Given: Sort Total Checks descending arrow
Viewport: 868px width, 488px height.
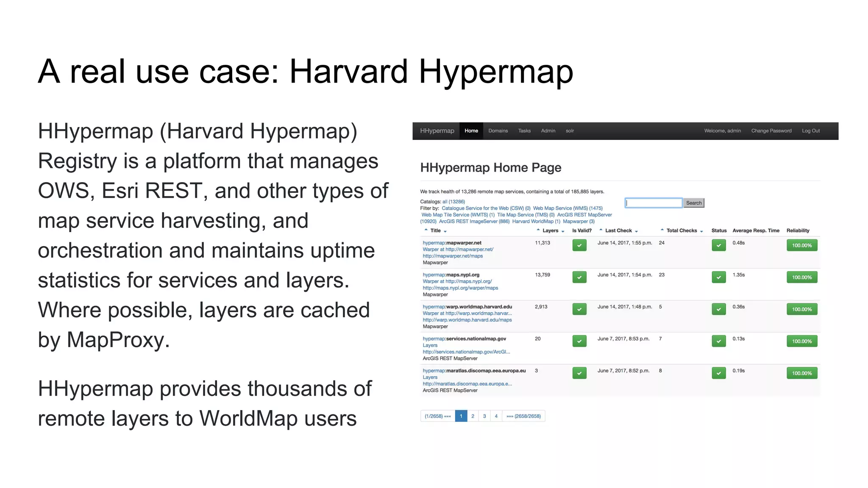Looking at the screenshot, I should (x=701, y=231).
